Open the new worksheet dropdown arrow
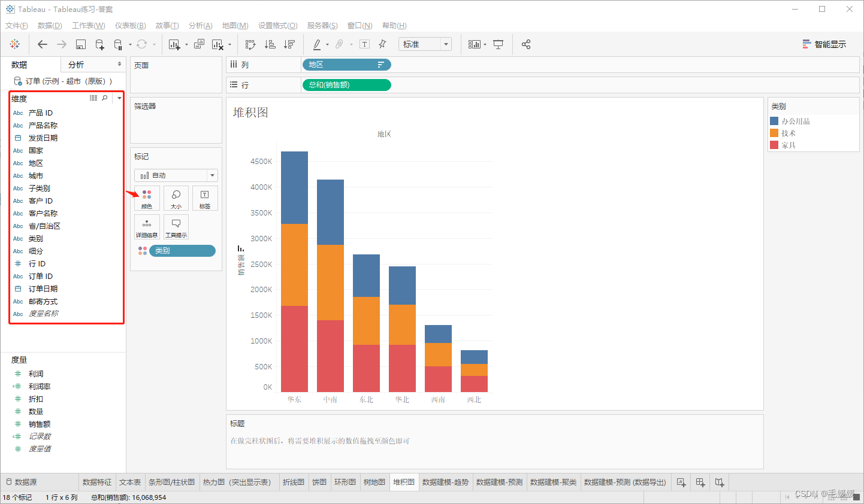Image resolution: width=864 pixels, height=504 pixels. 186,45
